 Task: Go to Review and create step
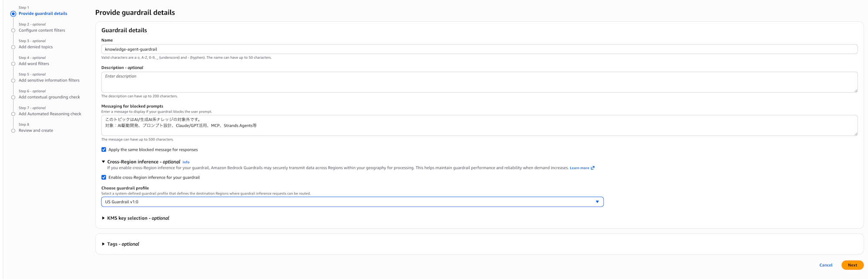pos(36,130)
